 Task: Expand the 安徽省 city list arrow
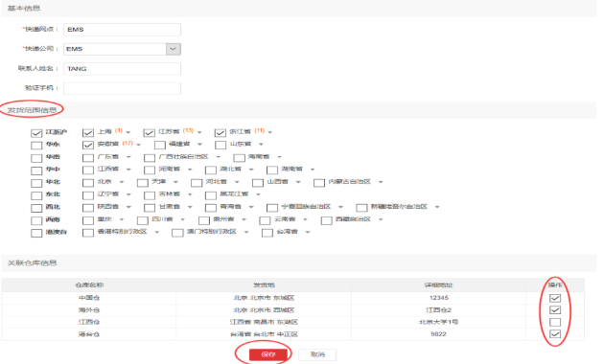(x=139, y=145)
